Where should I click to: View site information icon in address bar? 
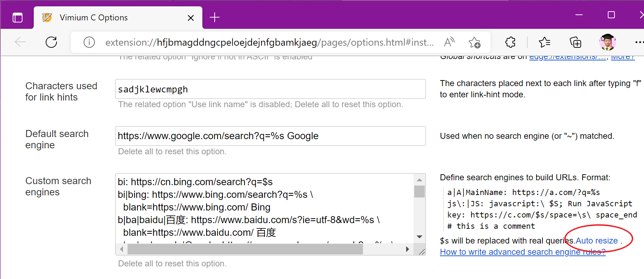click(x=89, y=43)
